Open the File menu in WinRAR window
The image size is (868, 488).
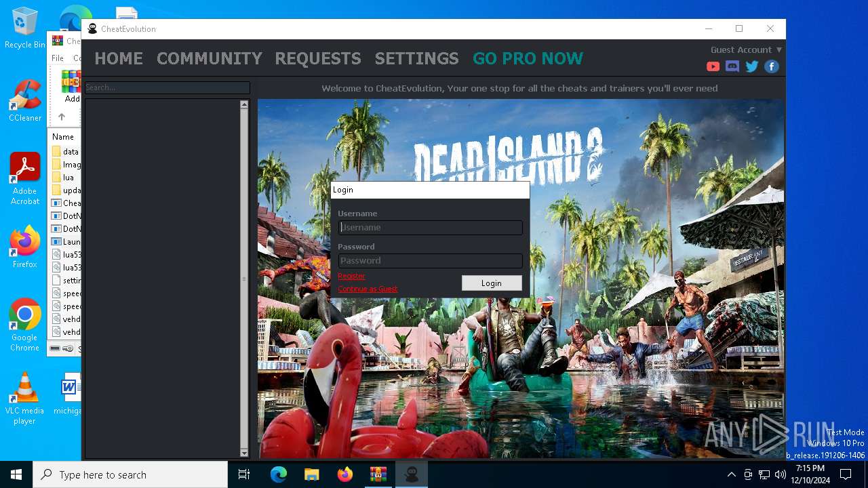point(58,58)
